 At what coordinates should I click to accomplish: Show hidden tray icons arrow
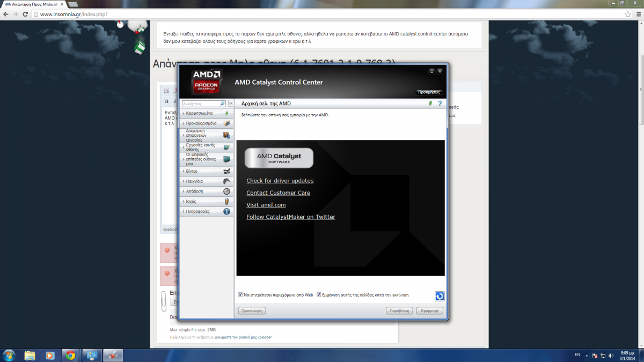point(587,356)
